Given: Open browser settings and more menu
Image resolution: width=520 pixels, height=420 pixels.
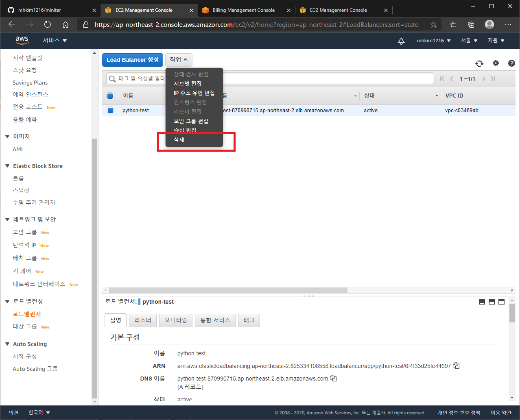Looking at the screenshot, I should click(508, 24).
